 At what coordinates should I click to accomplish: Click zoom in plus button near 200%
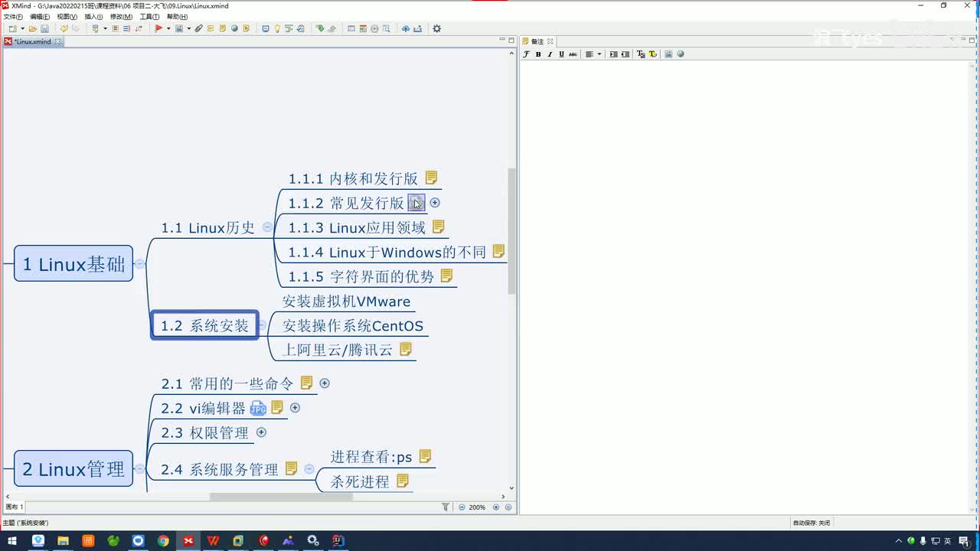[496, 507]
